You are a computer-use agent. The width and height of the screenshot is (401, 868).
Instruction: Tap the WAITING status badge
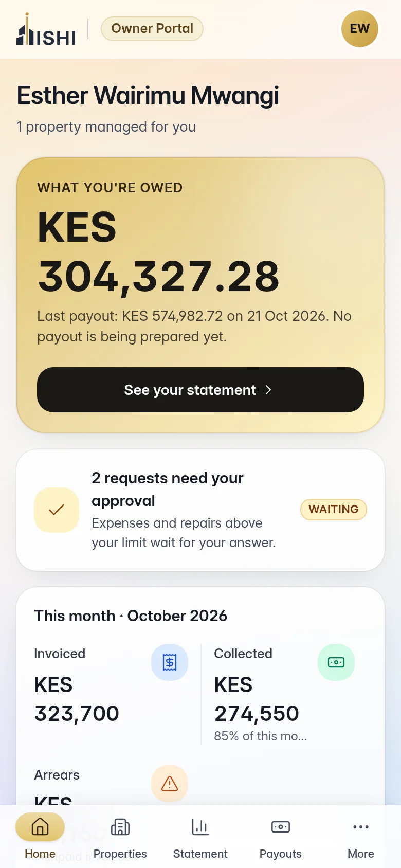334,510
